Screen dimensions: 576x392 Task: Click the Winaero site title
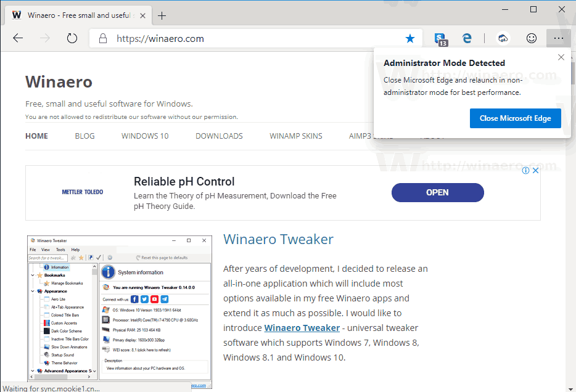[59, 82]
